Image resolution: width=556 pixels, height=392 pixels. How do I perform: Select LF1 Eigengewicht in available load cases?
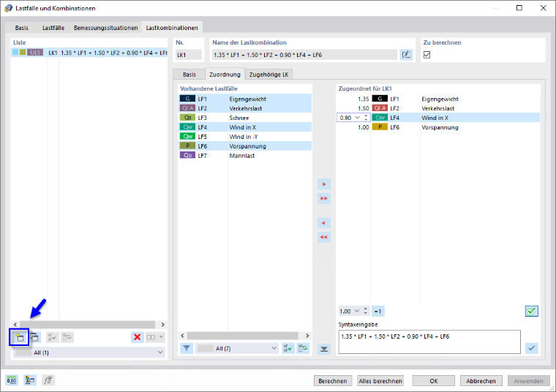[x=245, y=99]
